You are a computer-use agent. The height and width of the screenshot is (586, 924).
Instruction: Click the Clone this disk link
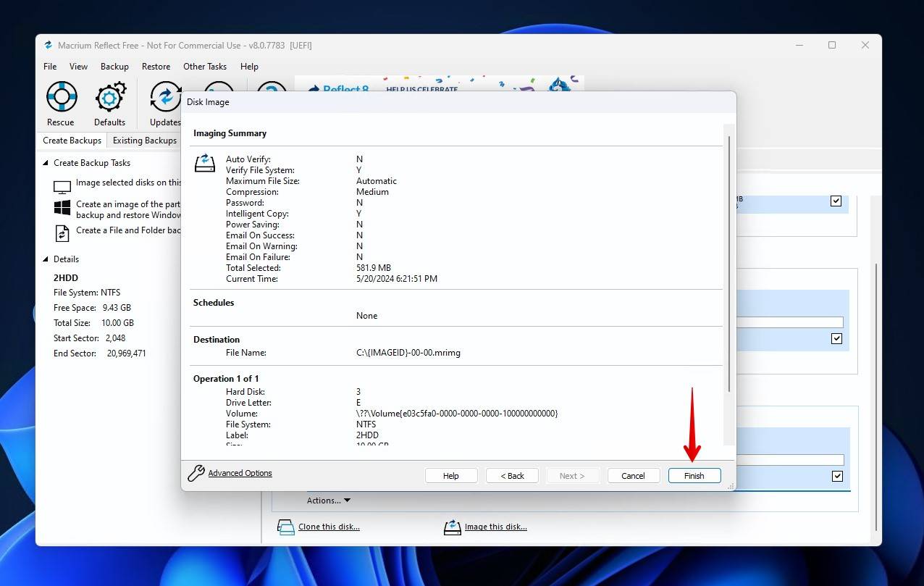(329, 527)
